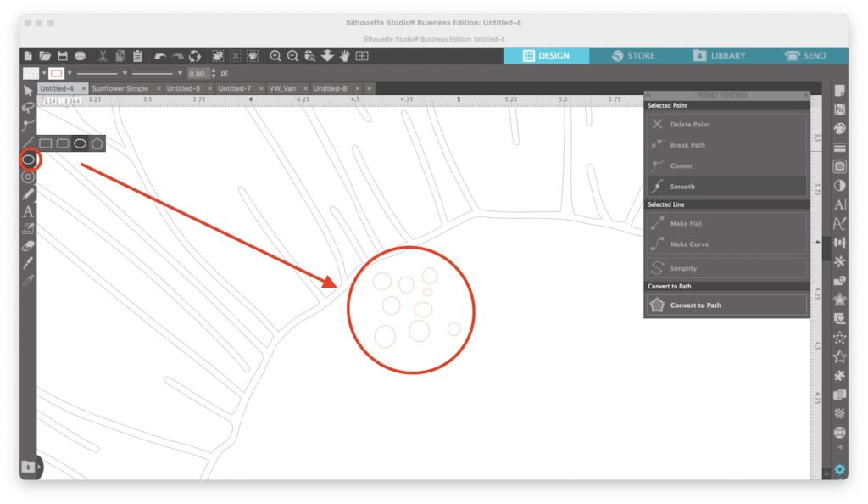Open line color dropdown arrow

click(x=70, y=73)
